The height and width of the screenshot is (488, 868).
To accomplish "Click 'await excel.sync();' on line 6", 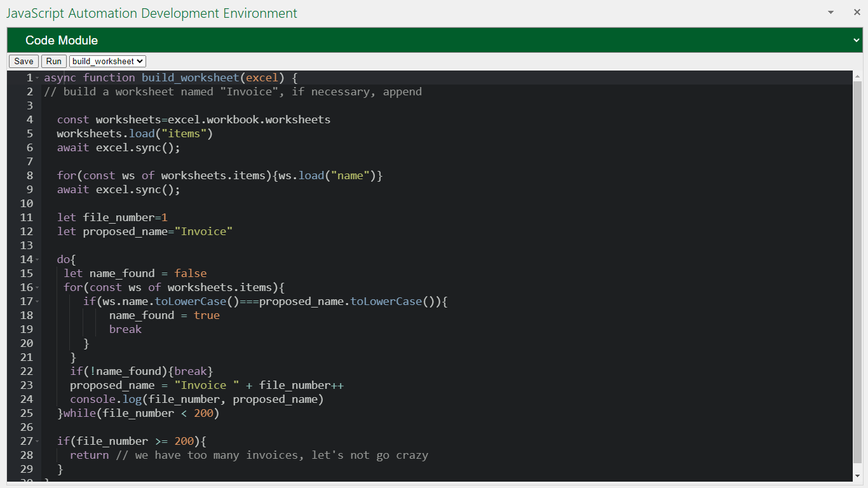I will [119, 147].
